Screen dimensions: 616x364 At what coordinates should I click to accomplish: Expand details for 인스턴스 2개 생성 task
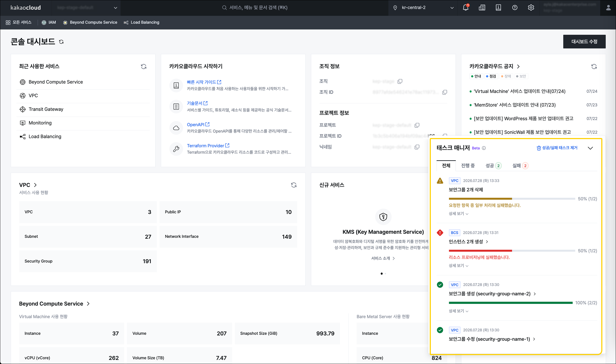pos(458,266)
